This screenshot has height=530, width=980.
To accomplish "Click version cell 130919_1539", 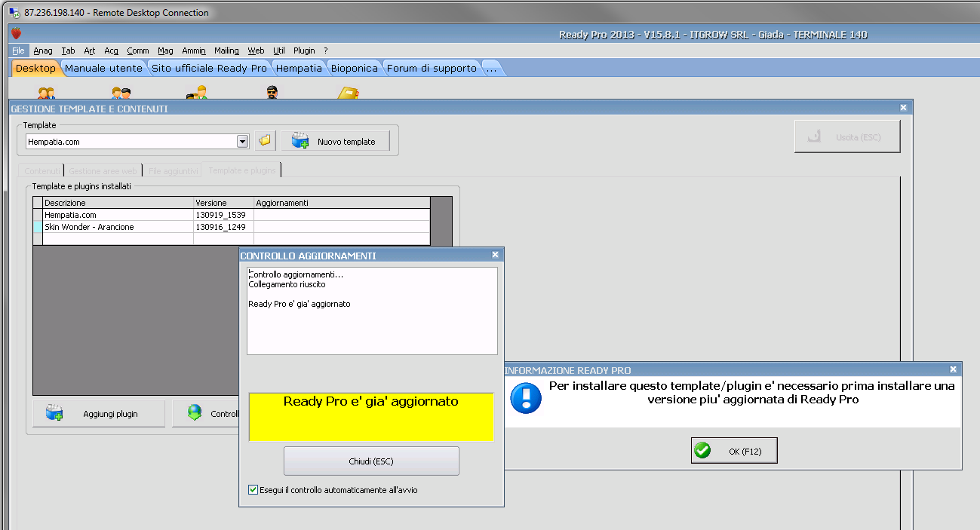I will click(223, 215).
